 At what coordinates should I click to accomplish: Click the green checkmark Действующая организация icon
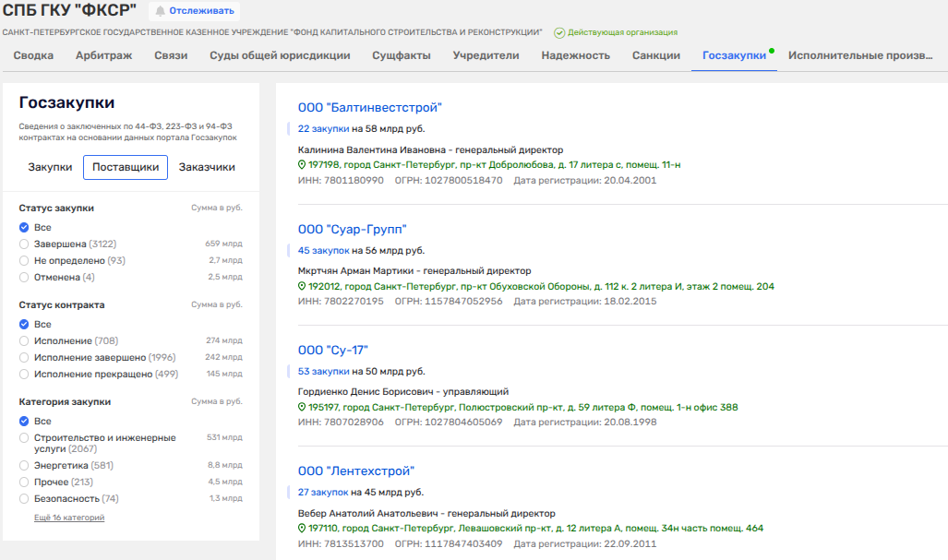pyautogui.click(x=559, y=32)
